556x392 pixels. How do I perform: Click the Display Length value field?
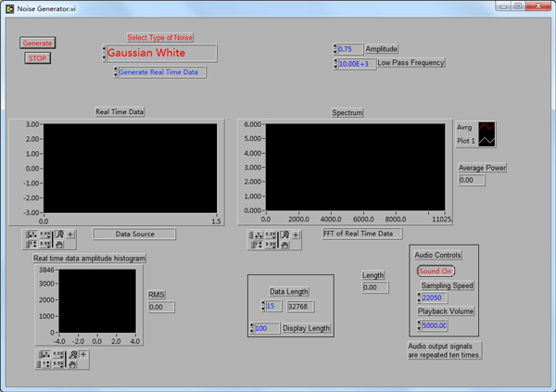coord(268,328)
